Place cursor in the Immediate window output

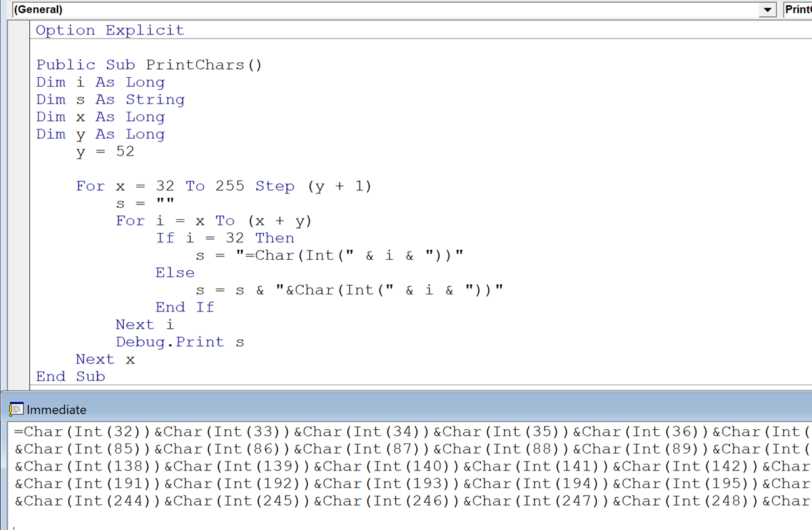pyautogui.click(x=271, y=466)
